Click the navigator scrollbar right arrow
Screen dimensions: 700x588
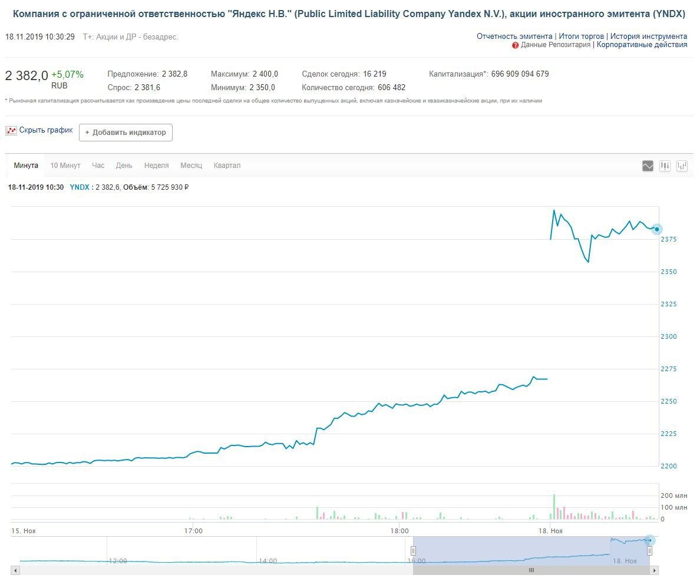pyautogui.click(x=655, y=570)
